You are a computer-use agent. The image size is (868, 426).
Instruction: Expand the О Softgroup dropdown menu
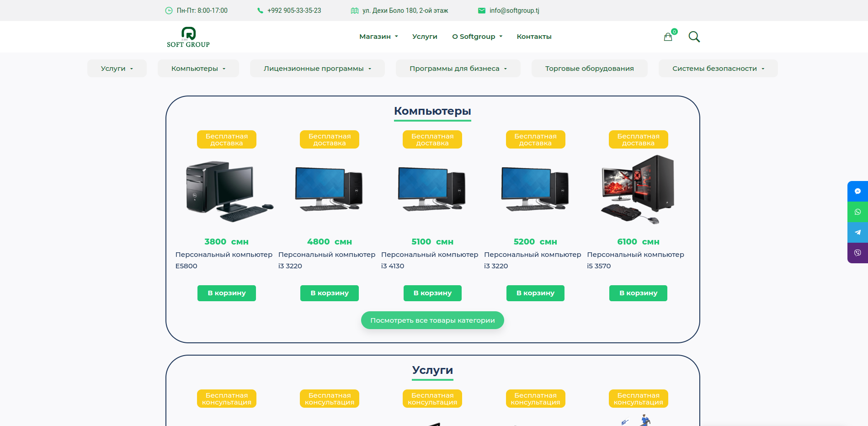[x=477, y=37]
